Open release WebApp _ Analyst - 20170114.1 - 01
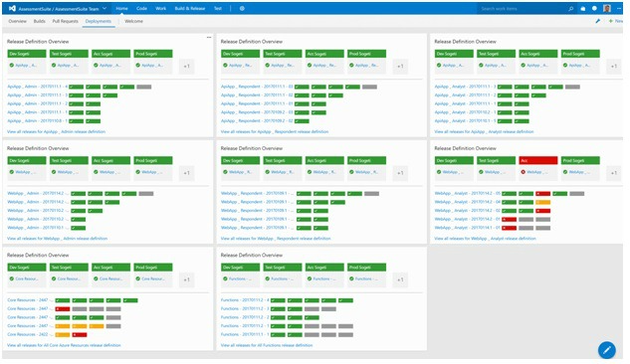 [x=468, y=228]
